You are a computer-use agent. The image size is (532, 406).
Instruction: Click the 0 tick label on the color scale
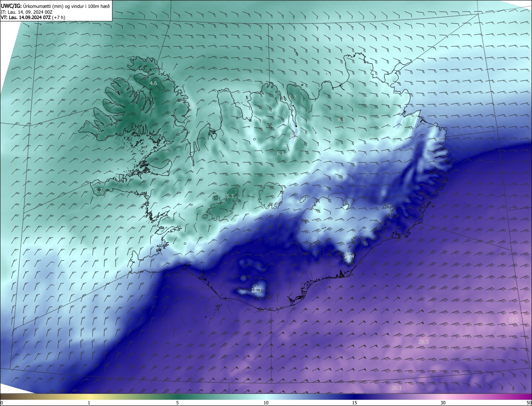coord(2,403)
